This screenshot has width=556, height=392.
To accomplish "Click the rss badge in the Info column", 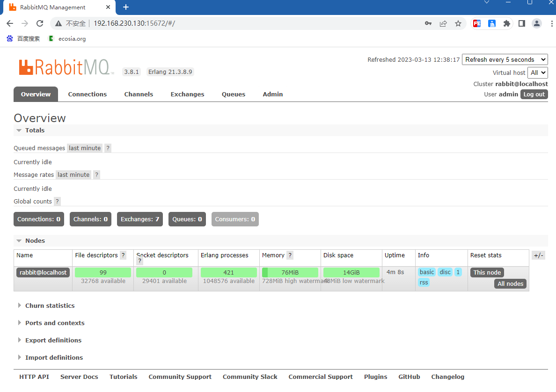I will 423,282.
